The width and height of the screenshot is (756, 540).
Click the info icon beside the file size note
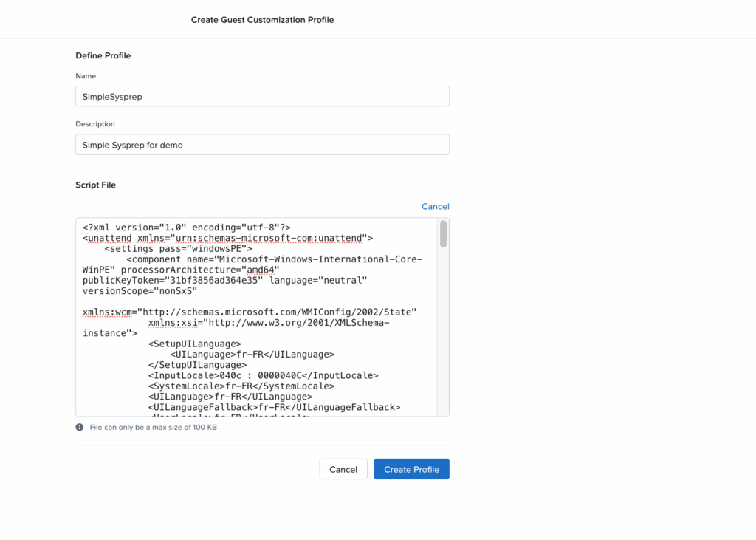tap(80, 426)
